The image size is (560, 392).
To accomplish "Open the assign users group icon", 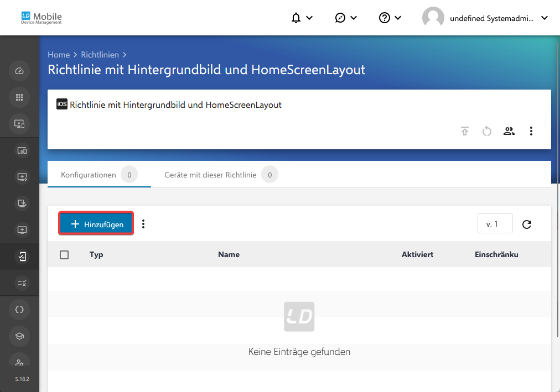I will (x=509, y=131).
